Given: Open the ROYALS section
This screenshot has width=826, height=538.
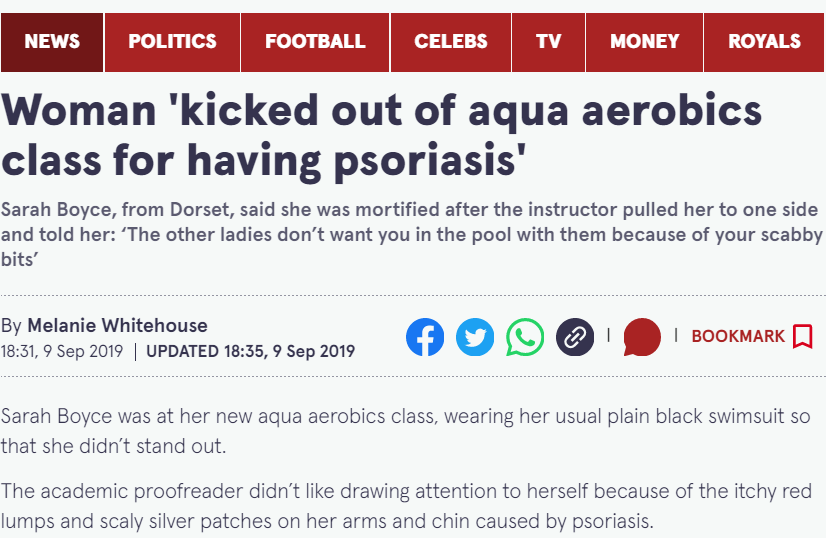Looking at the screenshot, I should (x=764, y=42).
